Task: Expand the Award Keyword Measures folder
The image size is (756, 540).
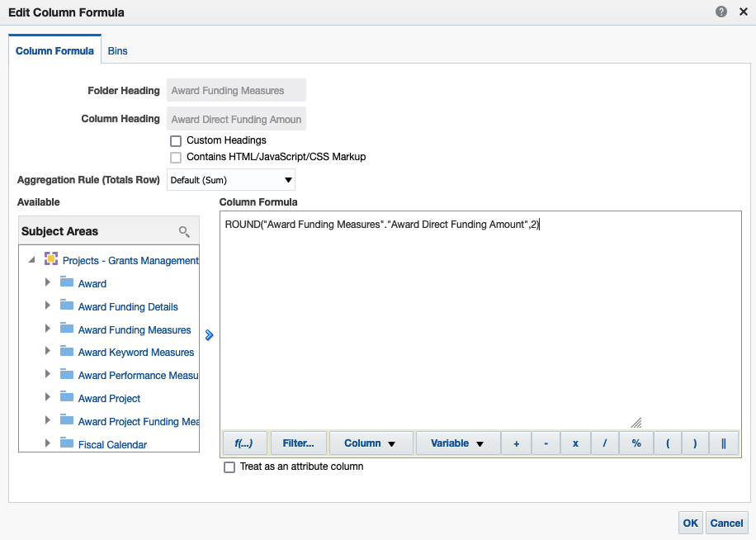Action: pyautogui.click(x=47, y=351)
